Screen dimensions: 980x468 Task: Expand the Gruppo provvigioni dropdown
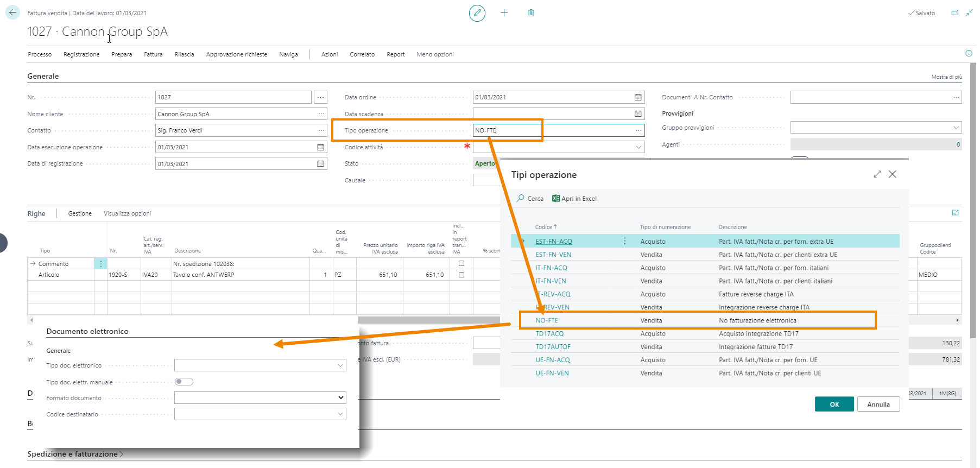tap(956, 128)
